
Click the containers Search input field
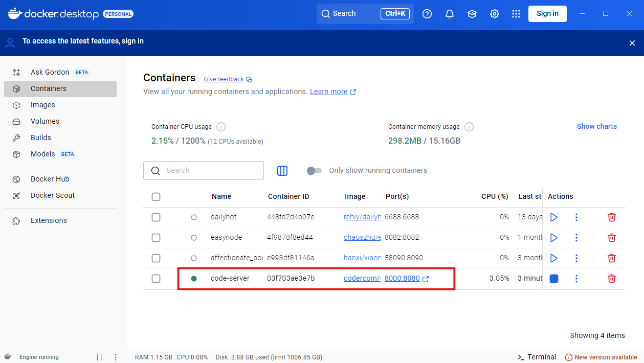click(x=204, y=171)
